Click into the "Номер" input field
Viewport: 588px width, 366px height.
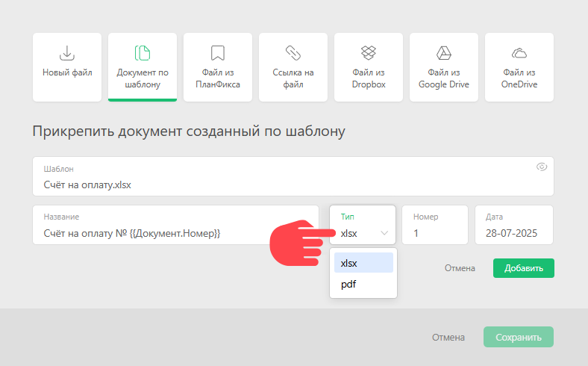click(x=435, y=225)
